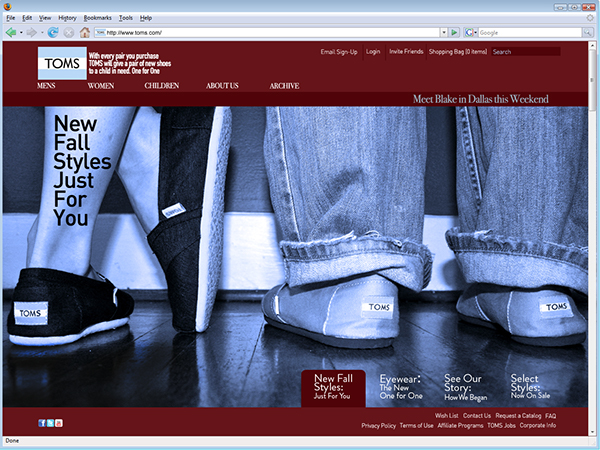This screenshot has width=600, height=450.
Task: Click the activity throbber icon in menu bar
Action: (591, 18)
